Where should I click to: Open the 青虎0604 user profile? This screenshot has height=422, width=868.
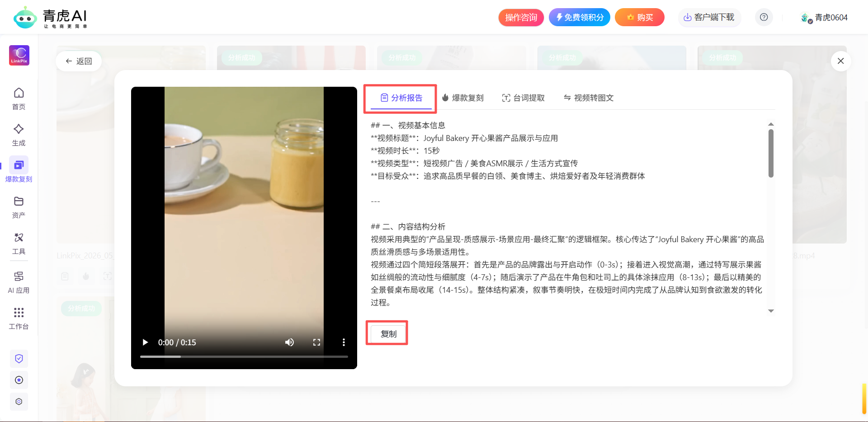pyautogui.click(x=824, y=18)
